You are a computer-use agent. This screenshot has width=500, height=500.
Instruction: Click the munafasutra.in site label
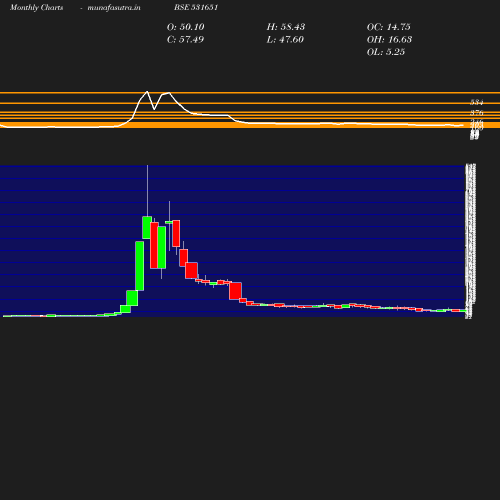coord(114,8)
